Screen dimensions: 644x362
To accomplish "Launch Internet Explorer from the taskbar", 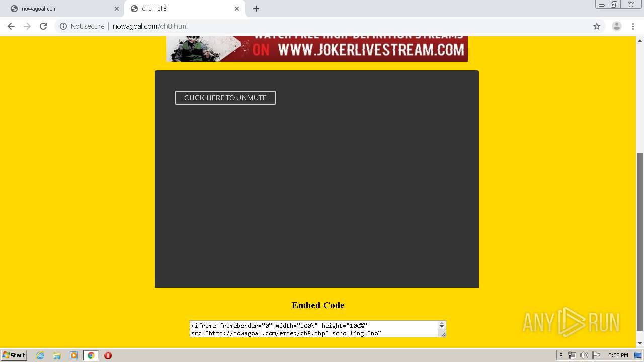I will [x=40, y=355].
